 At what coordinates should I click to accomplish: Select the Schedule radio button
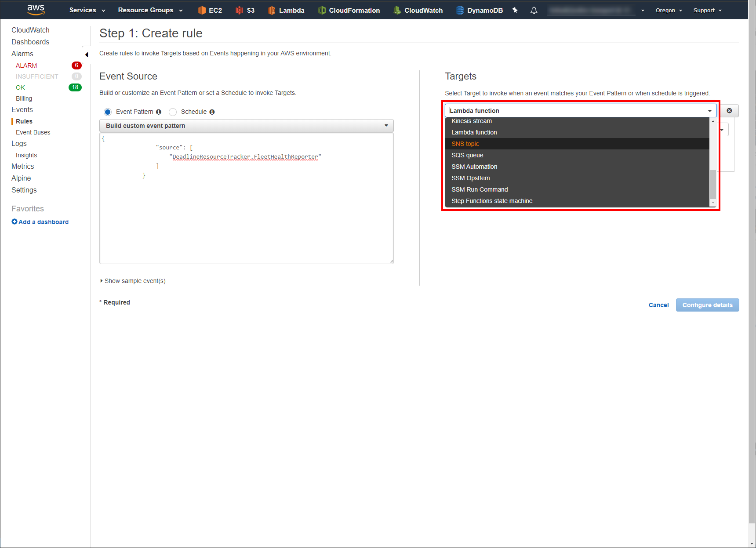[x=173, y=112]
